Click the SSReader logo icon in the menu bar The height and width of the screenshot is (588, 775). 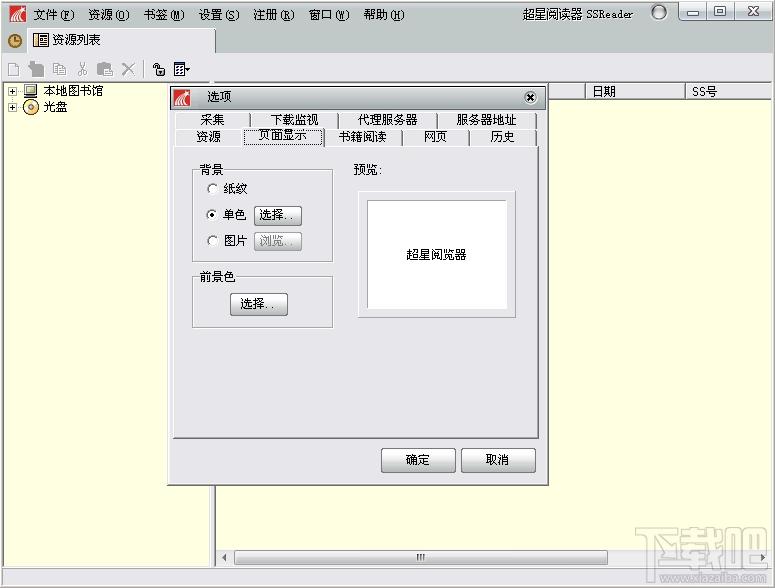17,14
